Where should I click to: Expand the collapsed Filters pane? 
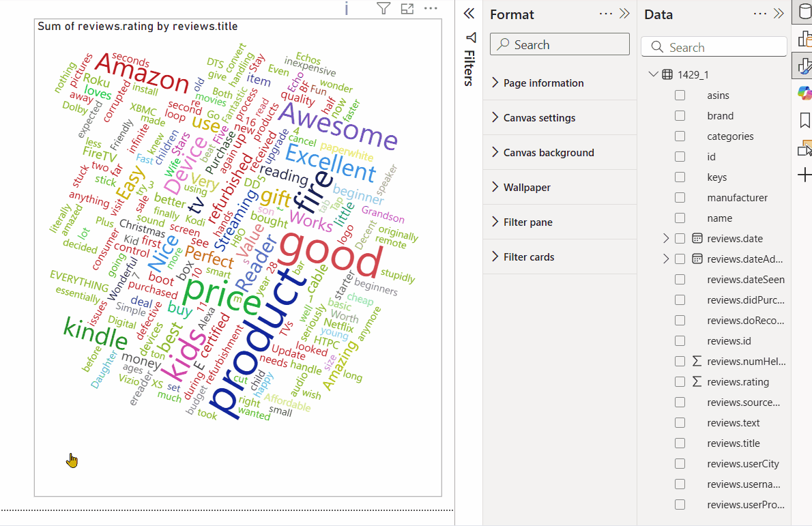click(469, 13)
